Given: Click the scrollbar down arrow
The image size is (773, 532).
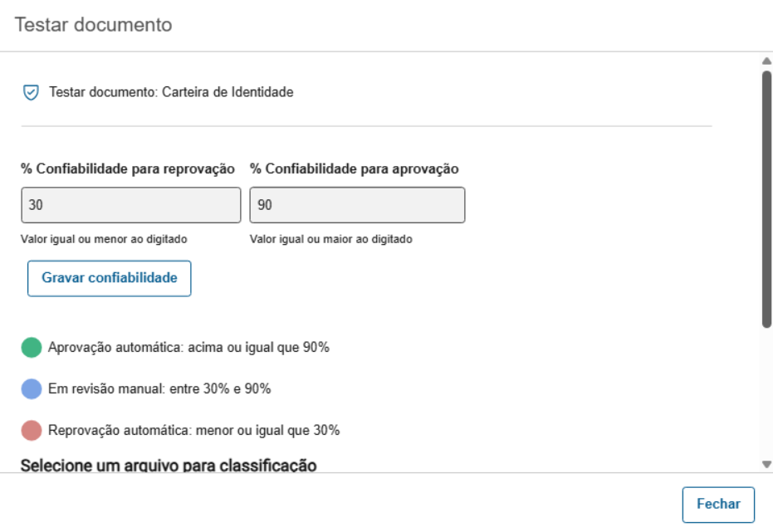Looking at the screenshot, I should (766, 464).
